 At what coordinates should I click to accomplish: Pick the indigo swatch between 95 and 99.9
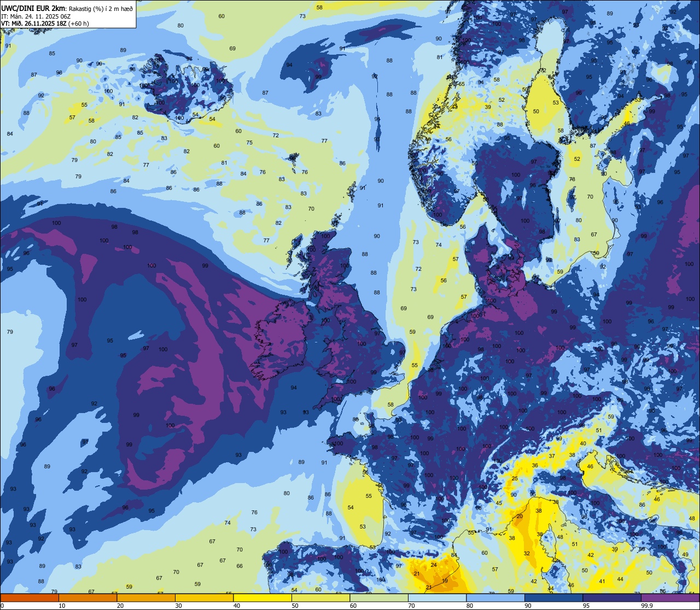[612, 597]
